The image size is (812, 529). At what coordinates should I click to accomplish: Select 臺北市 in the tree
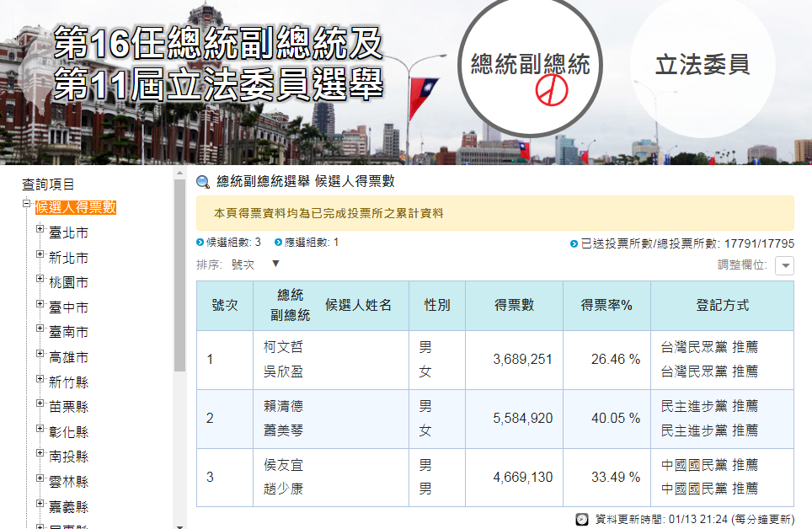[68, 232]
